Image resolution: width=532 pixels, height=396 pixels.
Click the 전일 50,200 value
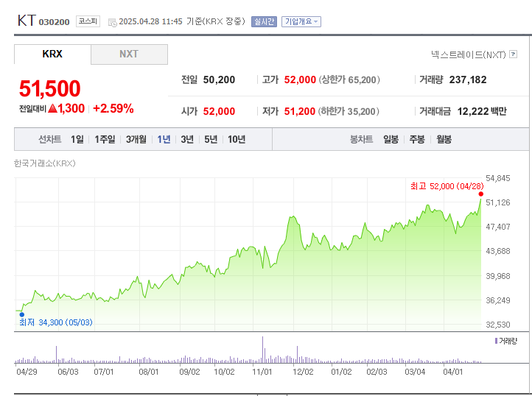click(219, 79)
